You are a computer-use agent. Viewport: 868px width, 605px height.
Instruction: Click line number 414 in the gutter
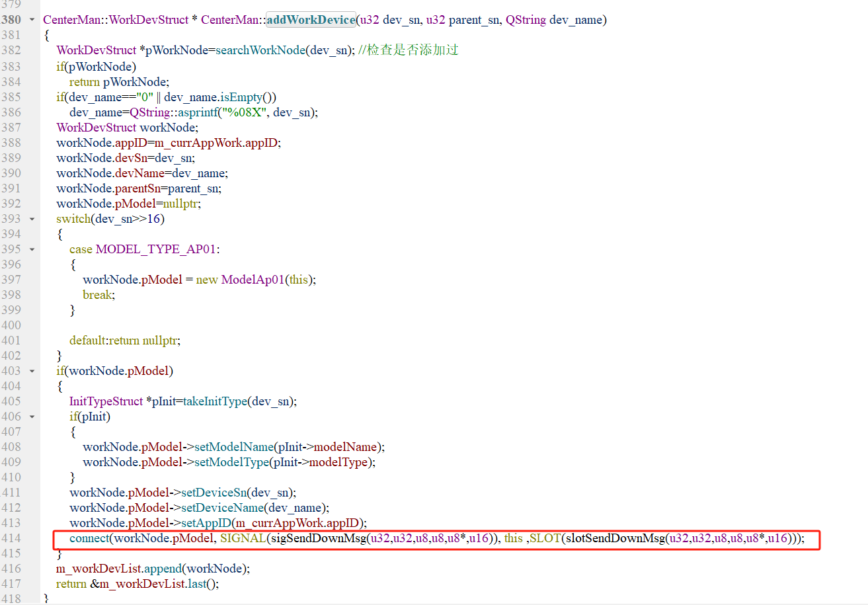[11, 538]
